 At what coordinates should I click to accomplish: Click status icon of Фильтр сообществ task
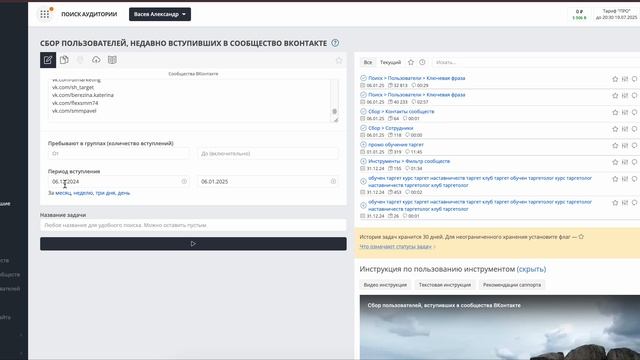(363, 161)
